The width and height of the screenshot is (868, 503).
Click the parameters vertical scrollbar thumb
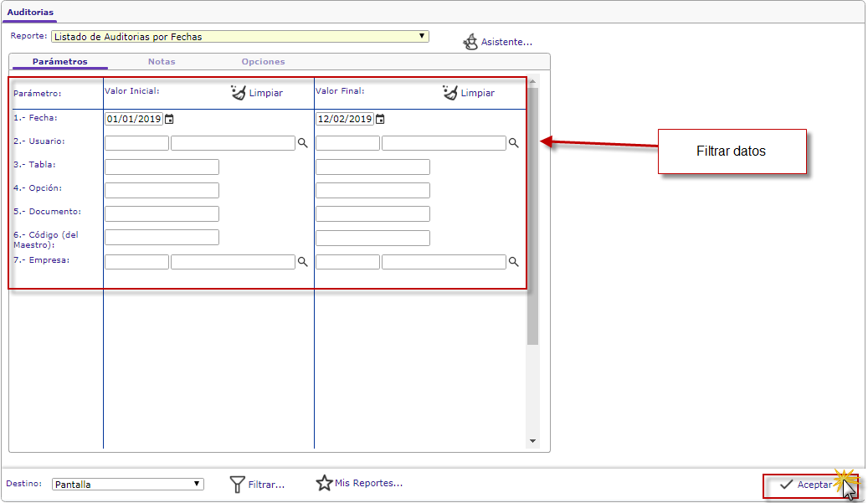click(x=532, y=217)
